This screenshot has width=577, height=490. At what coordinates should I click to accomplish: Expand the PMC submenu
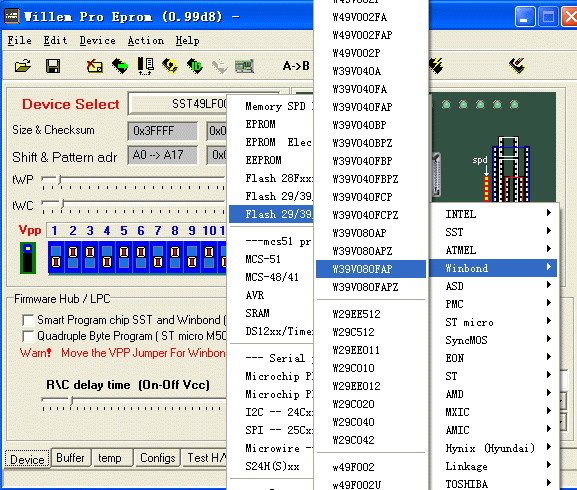(494, 304)
